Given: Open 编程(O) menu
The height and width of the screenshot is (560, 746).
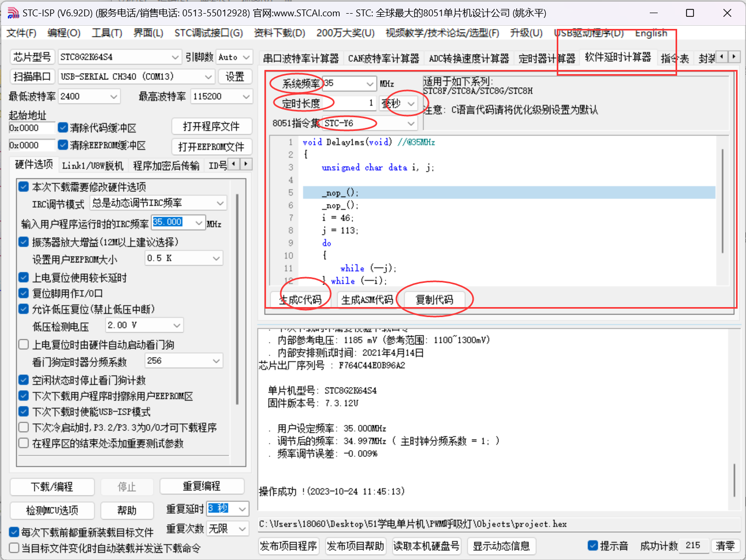Looking at the screenshot, I should (64, 33).
